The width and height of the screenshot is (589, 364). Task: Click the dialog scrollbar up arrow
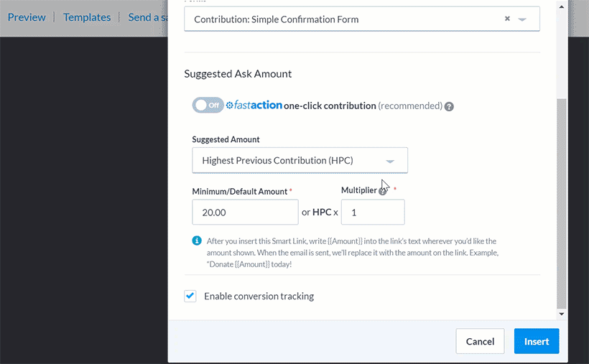pos(562,6)
